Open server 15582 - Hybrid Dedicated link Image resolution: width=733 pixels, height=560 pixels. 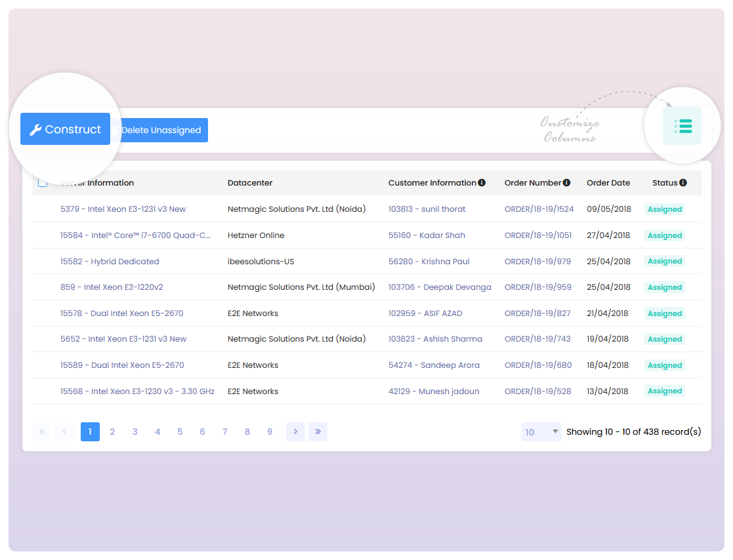tap(110, 261)
